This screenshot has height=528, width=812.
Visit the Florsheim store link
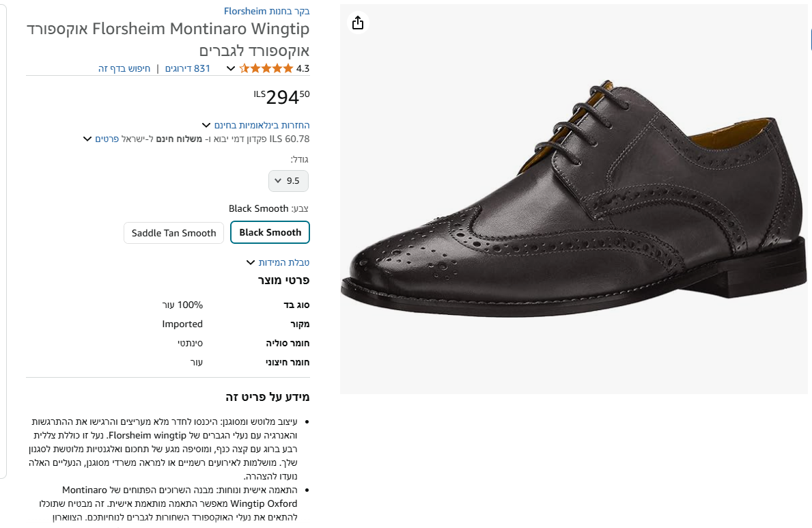pyautogui.click(x=267, y=11)
